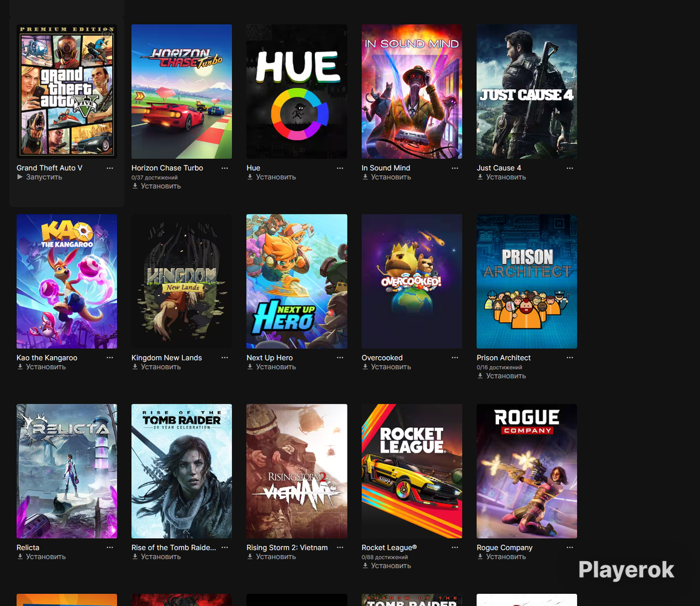Open the Rogue Company cover art
This screenshot has width=700, height=606.
tap(527, 471)
